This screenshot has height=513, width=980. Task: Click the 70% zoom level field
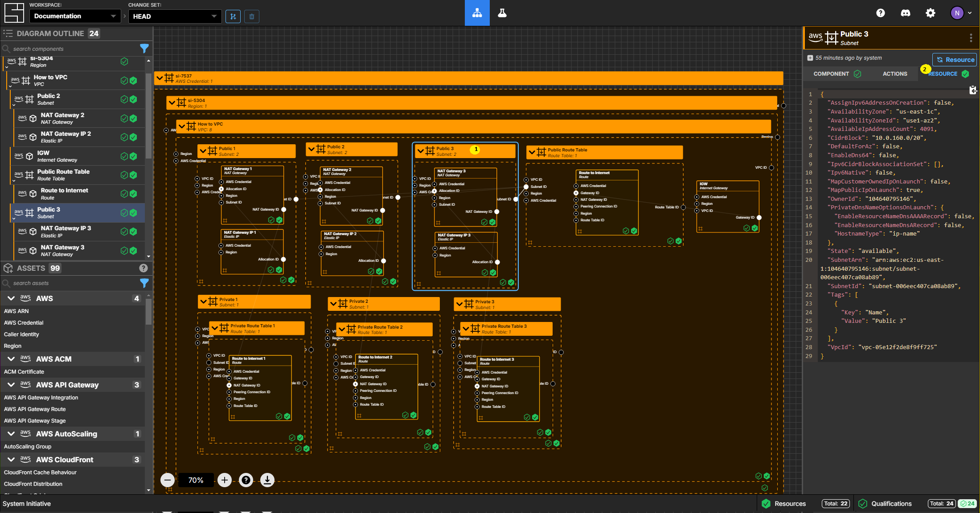coord(196,480)
